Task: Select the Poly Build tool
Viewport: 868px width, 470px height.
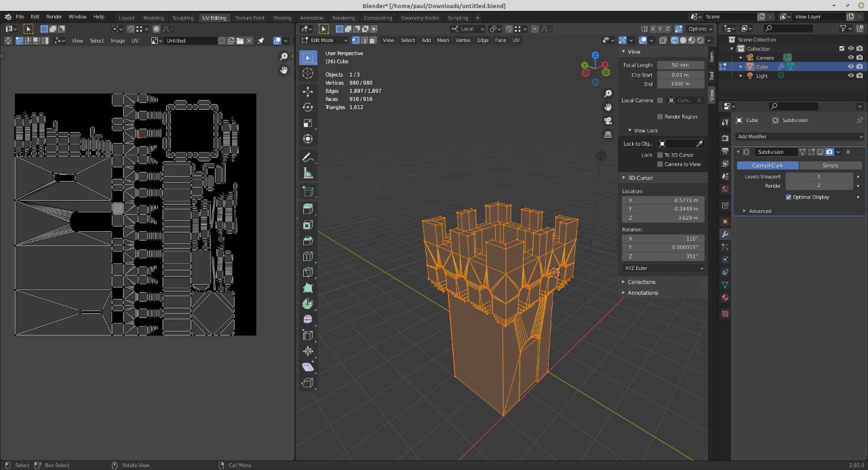Action: pos(308,288)
